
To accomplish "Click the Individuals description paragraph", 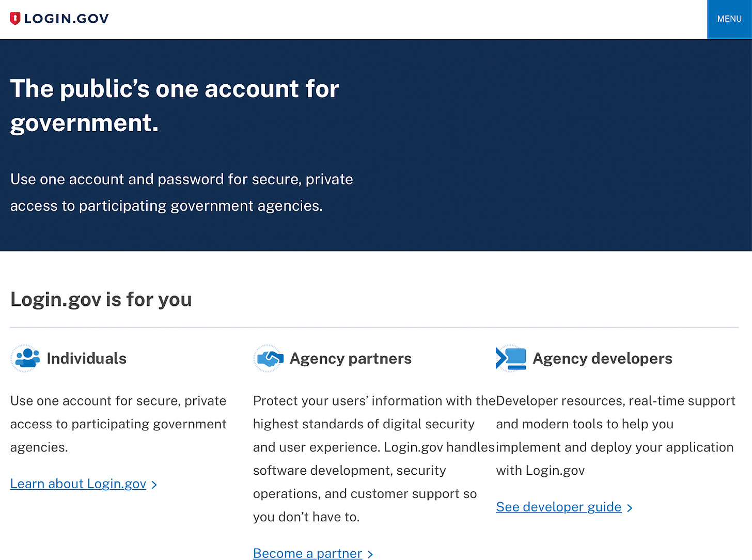I will pyautogui.click(x=118, y=424).
